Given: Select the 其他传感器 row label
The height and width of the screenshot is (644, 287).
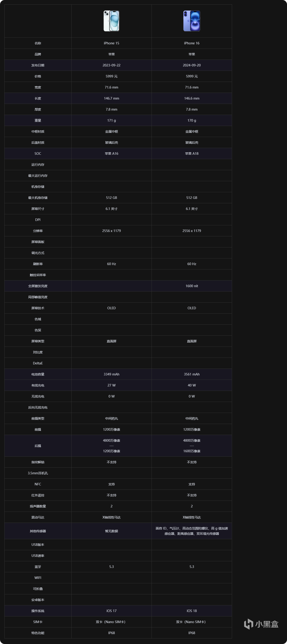Looking at the screenshot, I should point(38,531).
